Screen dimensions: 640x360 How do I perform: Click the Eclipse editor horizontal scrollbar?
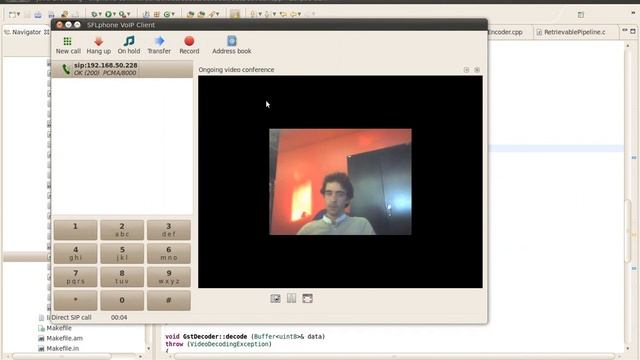[394, 356]
